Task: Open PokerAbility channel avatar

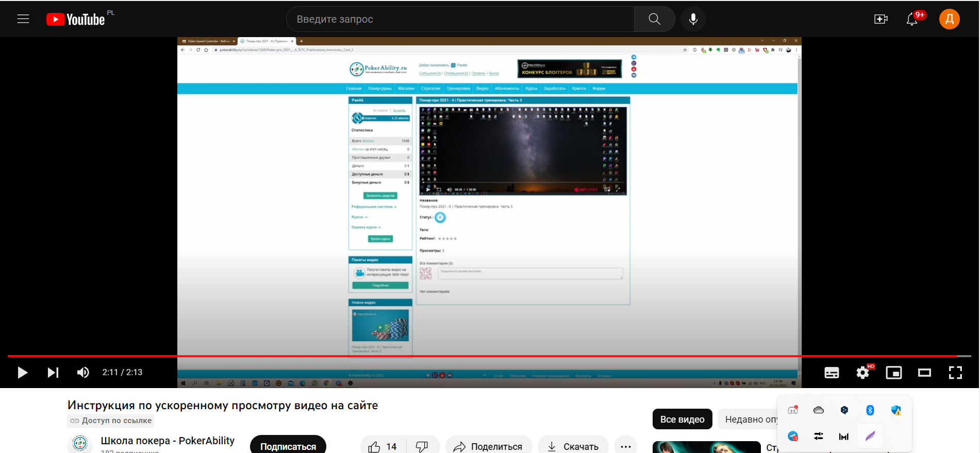Action: point(80,443)
